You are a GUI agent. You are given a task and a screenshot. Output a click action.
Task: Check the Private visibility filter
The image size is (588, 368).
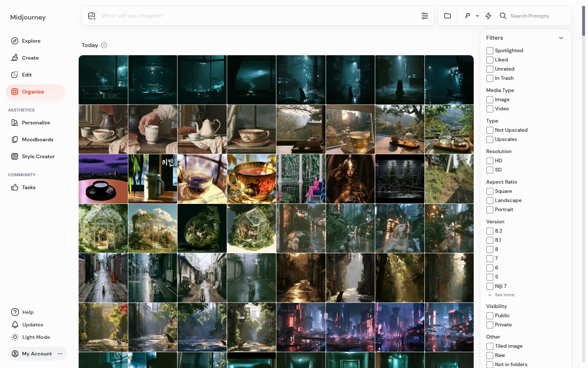tap(490, 325)
